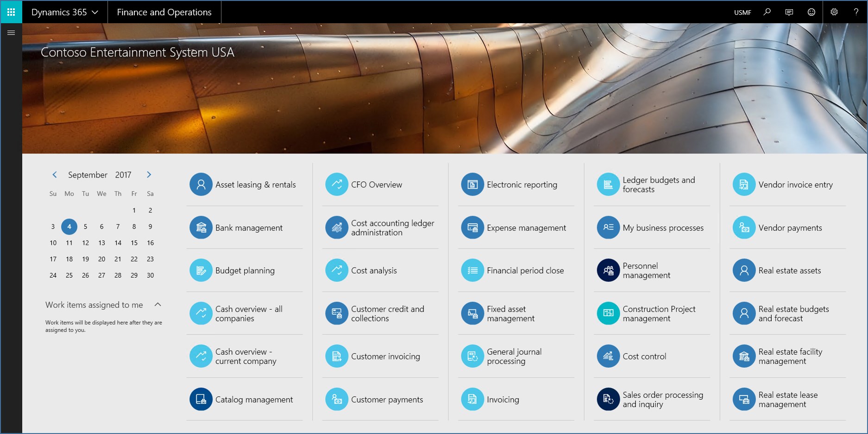Open the Invoicing workspace tile

click(x=516, y=399)
